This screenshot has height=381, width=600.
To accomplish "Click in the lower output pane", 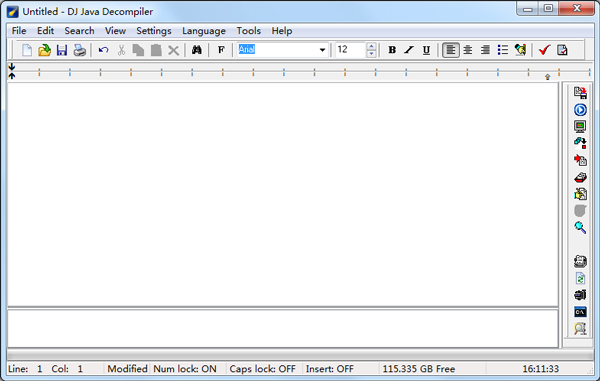I will (x=283, y=328).
